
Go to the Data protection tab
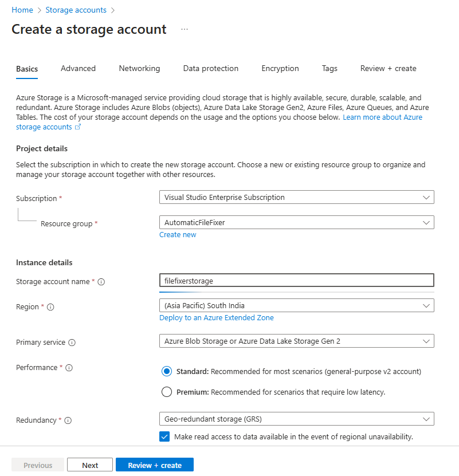point(211,68)
